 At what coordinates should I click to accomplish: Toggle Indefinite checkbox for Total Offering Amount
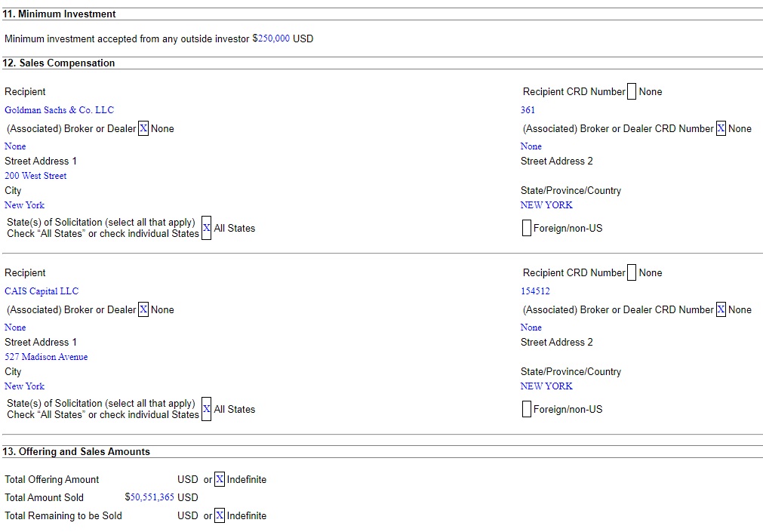click(x=220, y=480)
